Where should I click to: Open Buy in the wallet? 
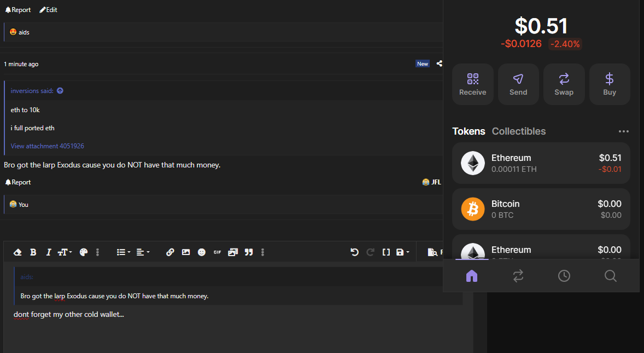pos(610,84)
